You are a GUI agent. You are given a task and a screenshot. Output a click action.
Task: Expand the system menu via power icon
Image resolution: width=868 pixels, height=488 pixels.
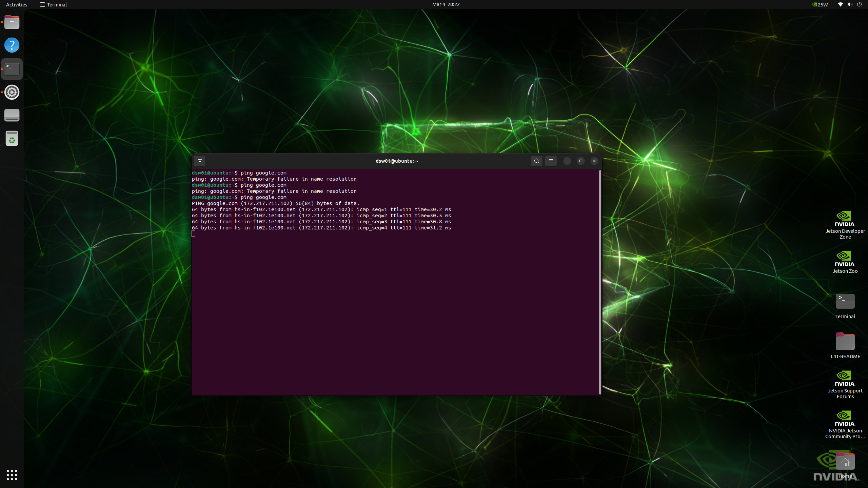tap(859, 4)
